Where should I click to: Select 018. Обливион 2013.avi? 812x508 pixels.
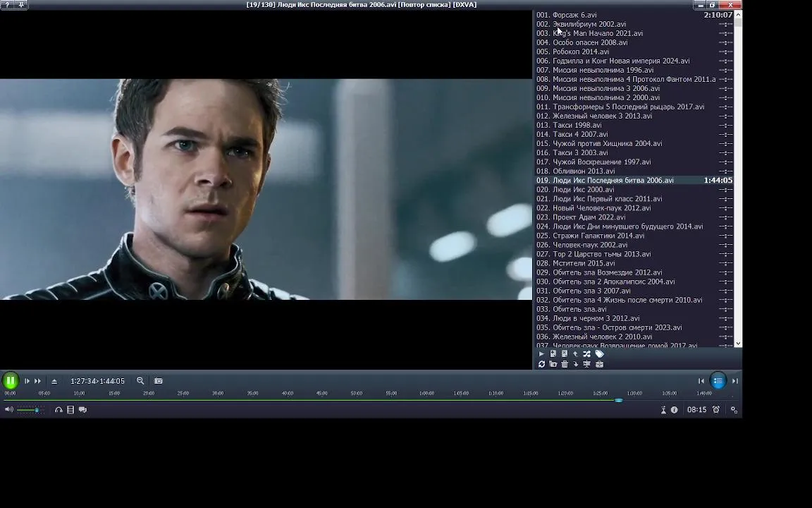tap(634, 171)
